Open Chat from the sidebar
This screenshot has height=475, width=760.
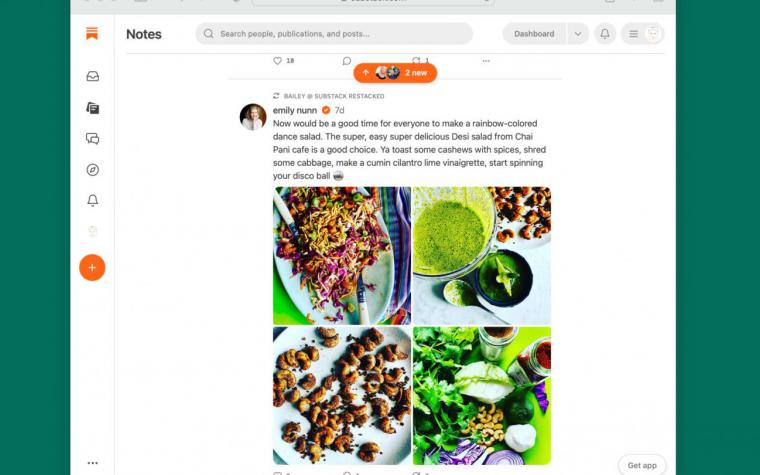coord(93,139)
